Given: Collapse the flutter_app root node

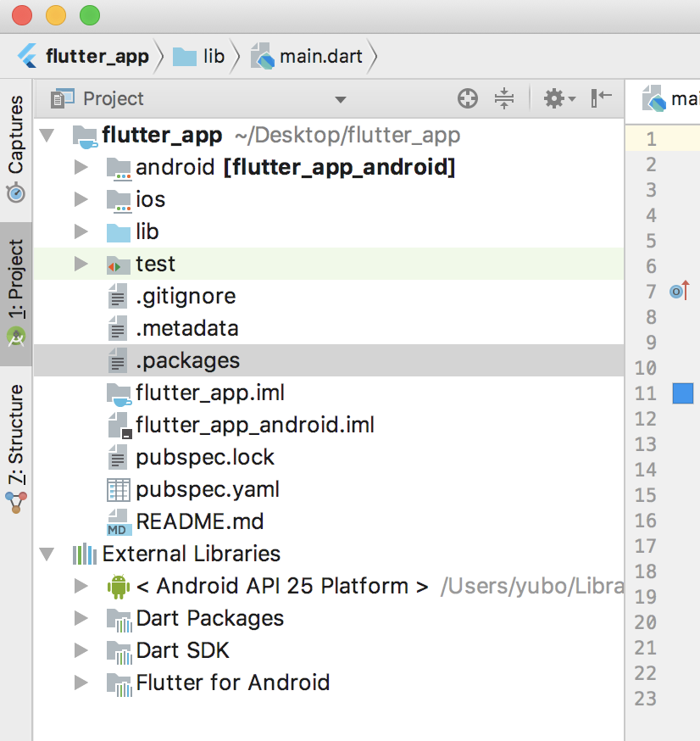Looking at the screenshot, I should tap(47, 136).
